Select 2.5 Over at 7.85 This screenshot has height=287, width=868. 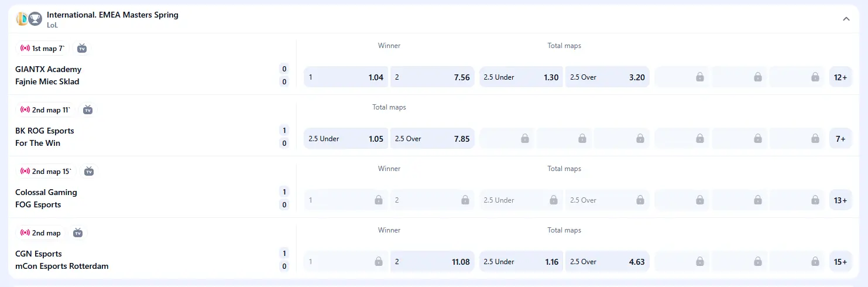(432, 139)
